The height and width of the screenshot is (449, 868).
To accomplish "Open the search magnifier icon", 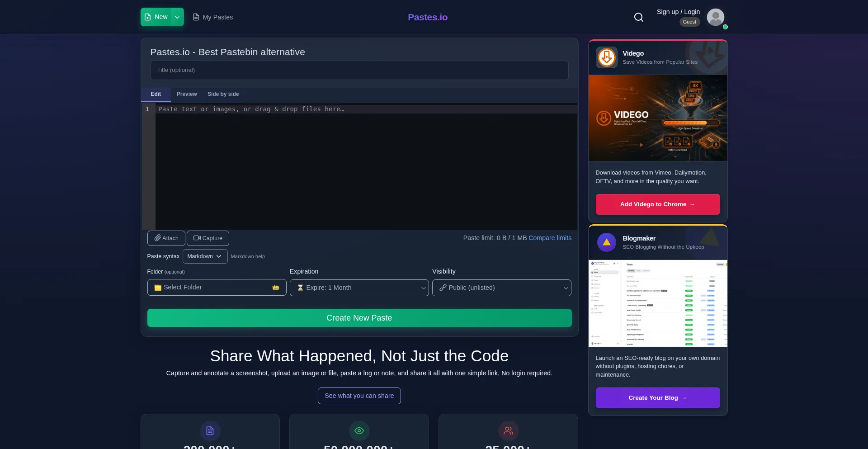I will [x=638, y=17].
